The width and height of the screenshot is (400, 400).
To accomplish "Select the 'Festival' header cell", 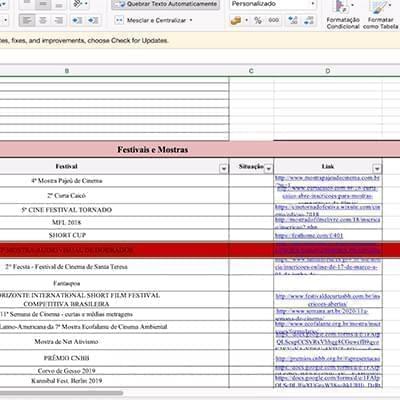I will coord(114,166).
